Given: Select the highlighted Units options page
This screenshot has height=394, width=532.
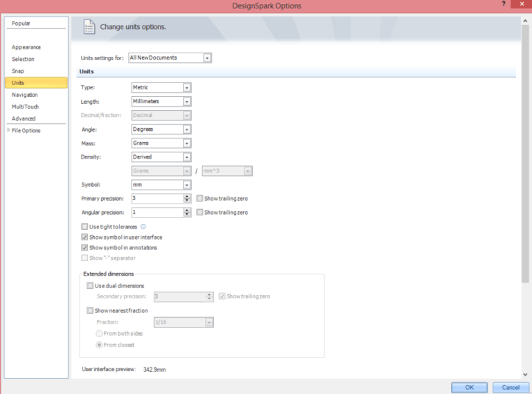Looking at the screenshot, I should pos(36,82).
